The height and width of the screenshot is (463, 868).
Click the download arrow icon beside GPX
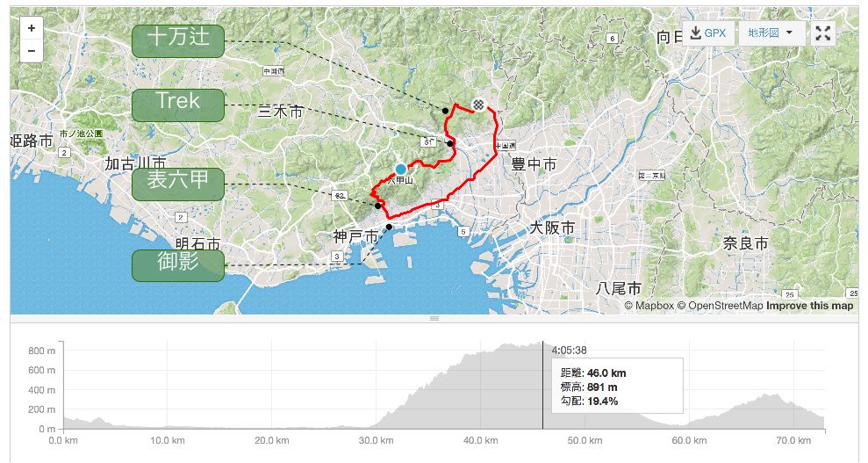tap(695, 33)
